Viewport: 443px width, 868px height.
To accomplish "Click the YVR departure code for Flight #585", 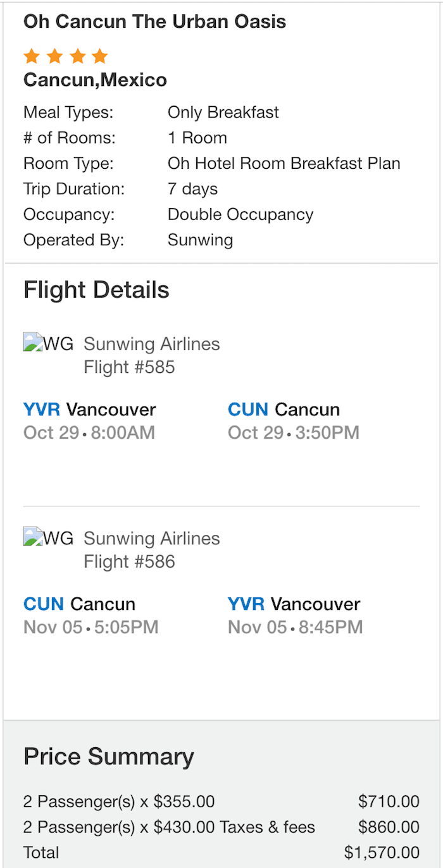I will 42,410.
